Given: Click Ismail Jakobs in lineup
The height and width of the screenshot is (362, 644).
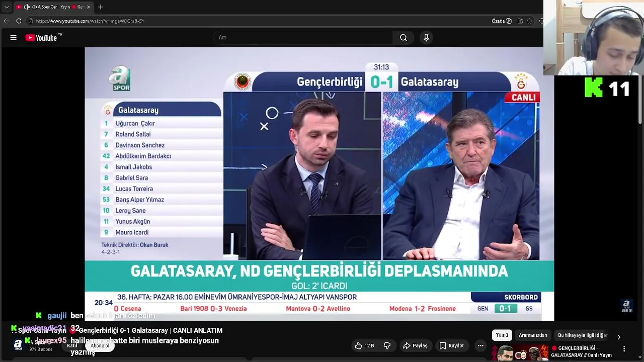Looking at the screenshot, I should coord(133,167).
